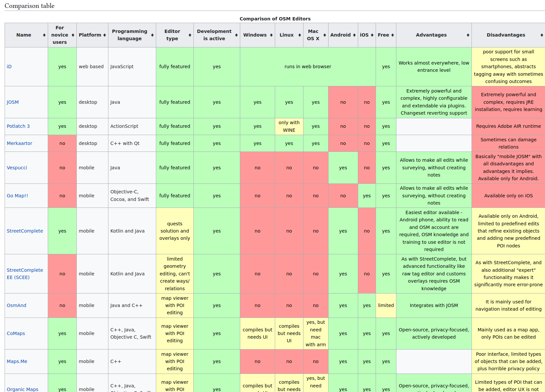Click the 'runs in web browser' cell

coord(308,67)
